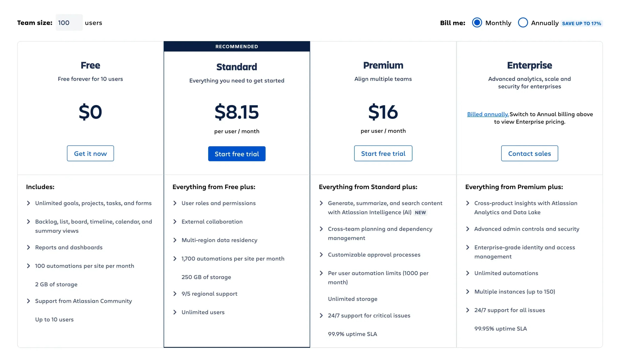The width and height of the screenshot is (621, 364).
Task: Start free trial for Standard plan
Action: pos(237,154)
